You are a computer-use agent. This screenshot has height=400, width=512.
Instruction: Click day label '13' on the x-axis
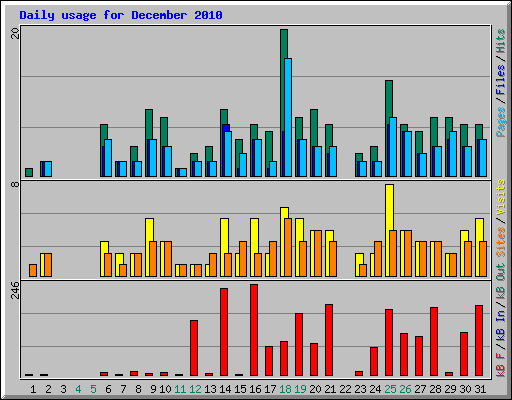pyautogui.click(x=210, y=389)
